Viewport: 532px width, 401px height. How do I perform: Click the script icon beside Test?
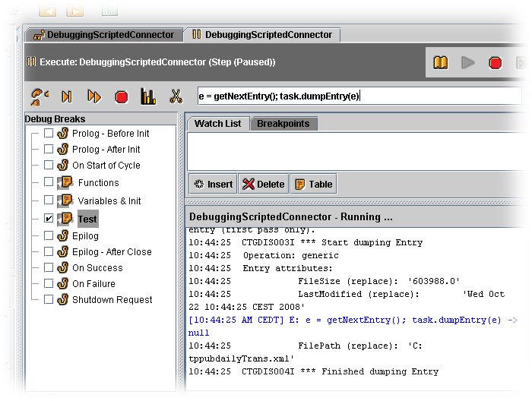point(65,219)
